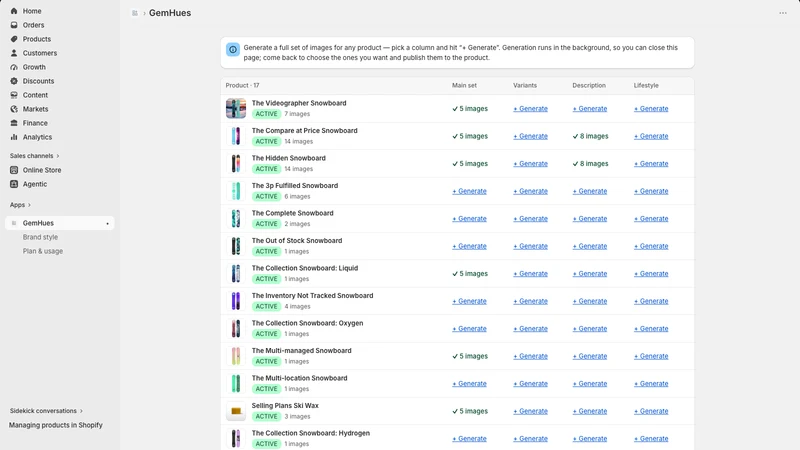Viewport: 800px width, 450px height.
Task: Open The Compare at Price Snowboard thumbnail
Action: 236,136
